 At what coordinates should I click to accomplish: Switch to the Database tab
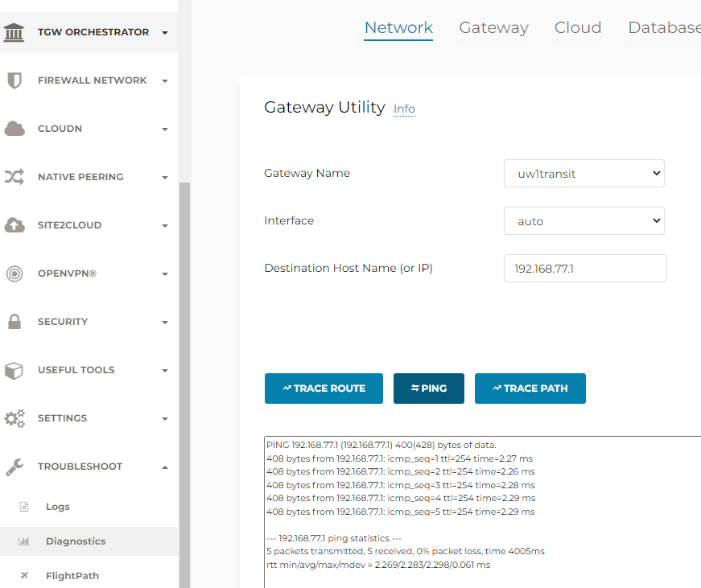coord(664,27)
